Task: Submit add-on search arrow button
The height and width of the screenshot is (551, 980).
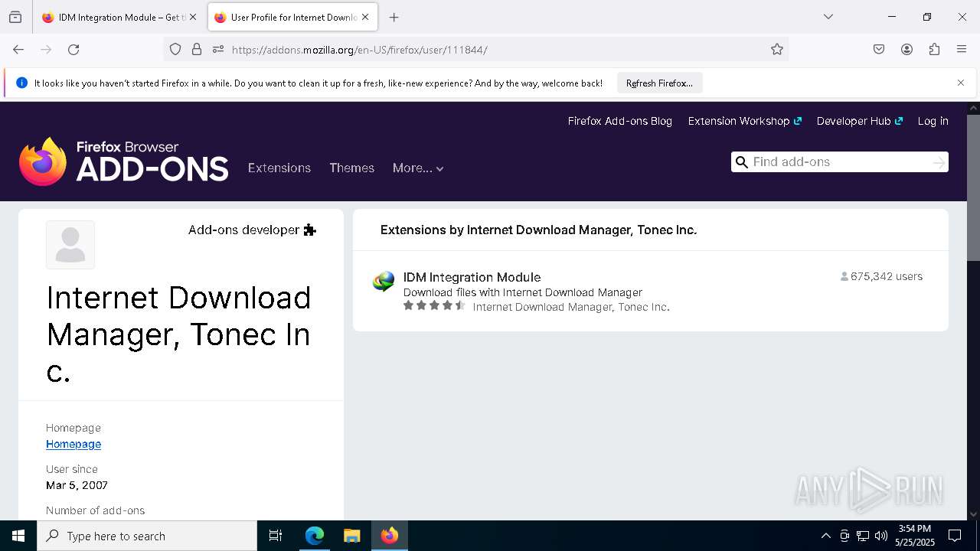Action: point(939,162)
